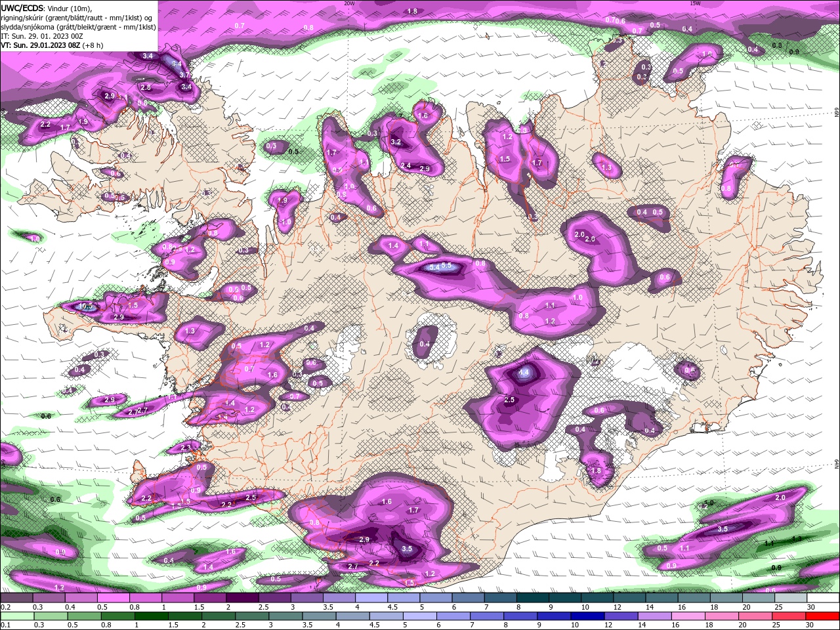The height and width of the screenshot is (630, 840).
Task: Click the 15W longitude label at the top
Action: (x=695, y=3)
